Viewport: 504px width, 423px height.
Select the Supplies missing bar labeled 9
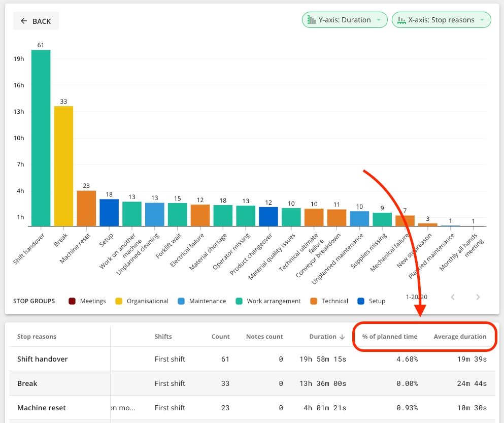pos(382,219)
